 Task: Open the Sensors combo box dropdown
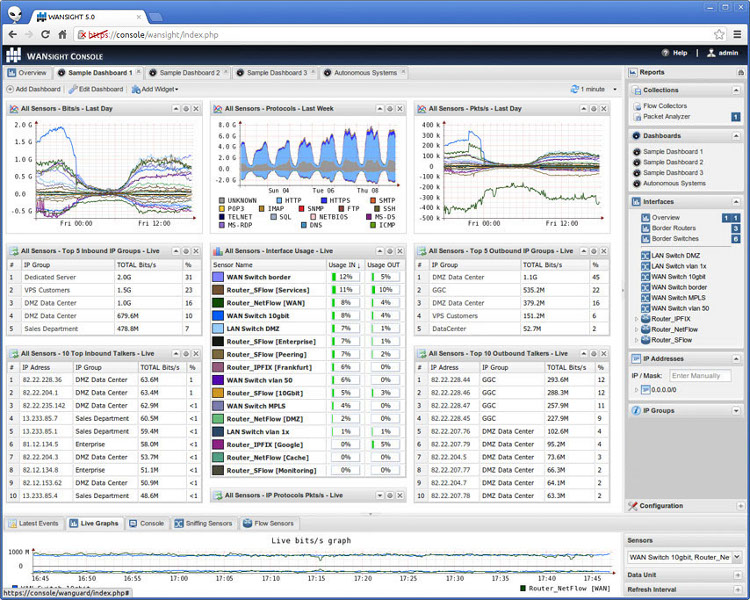pos(737,557)
